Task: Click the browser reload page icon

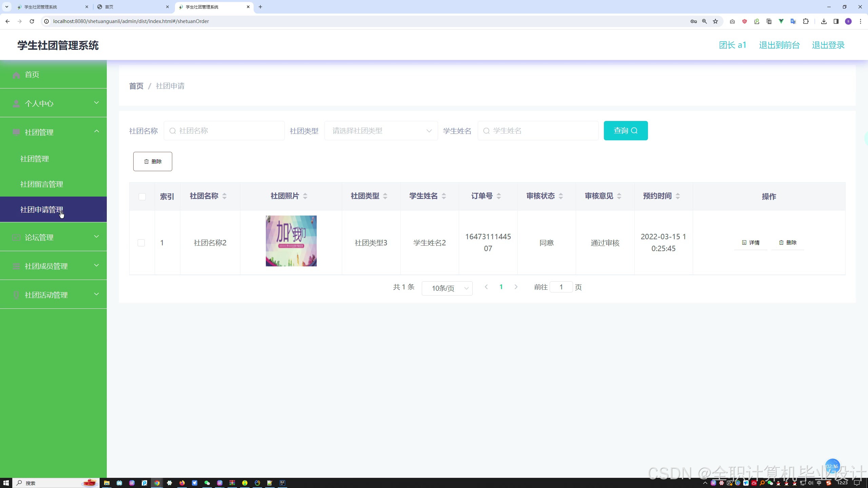Action: (x=32, y=21)
